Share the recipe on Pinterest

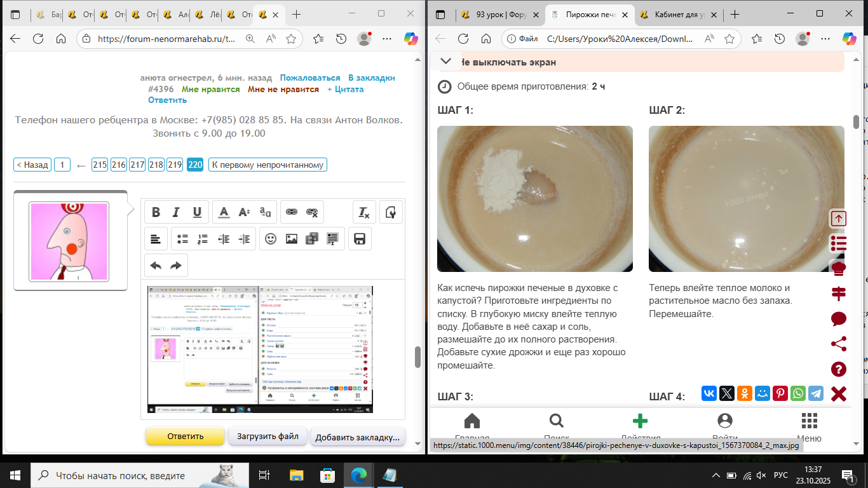[780, 393]
